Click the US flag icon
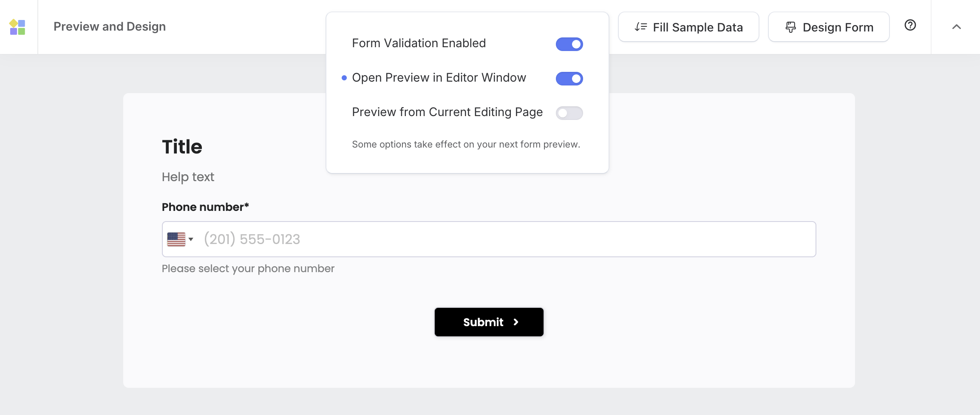The height and width of the screenshot is (415, 980). click(x=176, y=239)
